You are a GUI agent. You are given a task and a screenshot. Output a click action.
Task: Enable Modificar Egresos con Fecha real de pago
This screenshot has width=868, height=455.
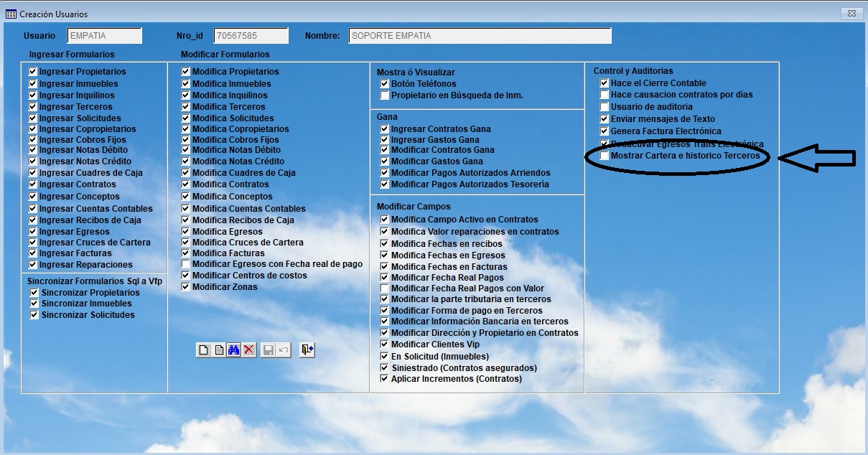(x=186, y=264)
